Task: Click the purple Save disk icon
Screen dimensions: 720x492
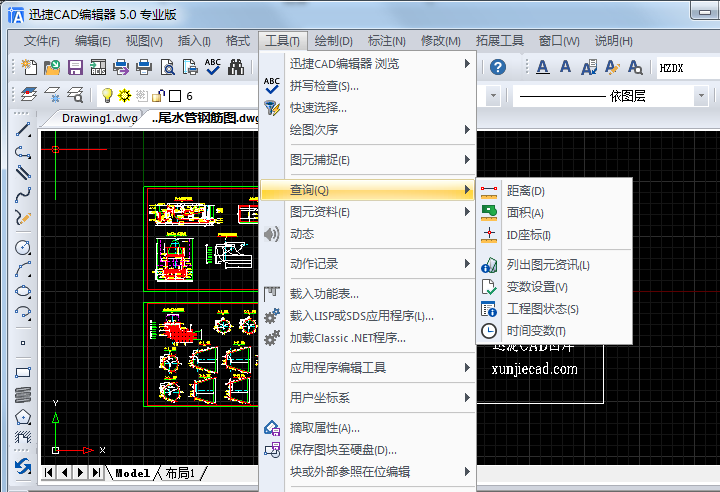Action: tap(75, 67)
